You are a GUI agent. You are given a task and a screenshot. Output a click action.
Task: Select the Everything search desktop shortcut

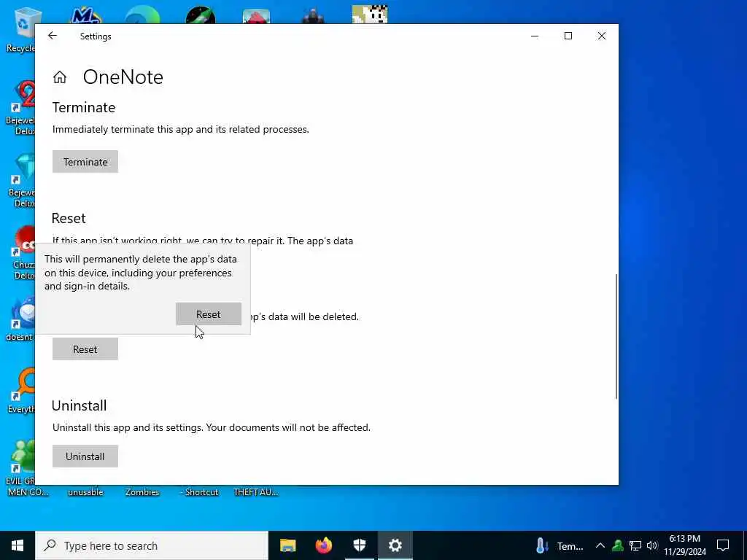[21, 391]
